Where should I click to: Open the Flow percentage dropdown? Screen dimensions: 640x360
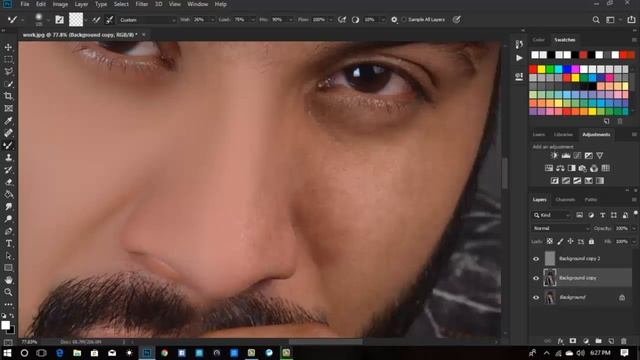click(331, 20)
